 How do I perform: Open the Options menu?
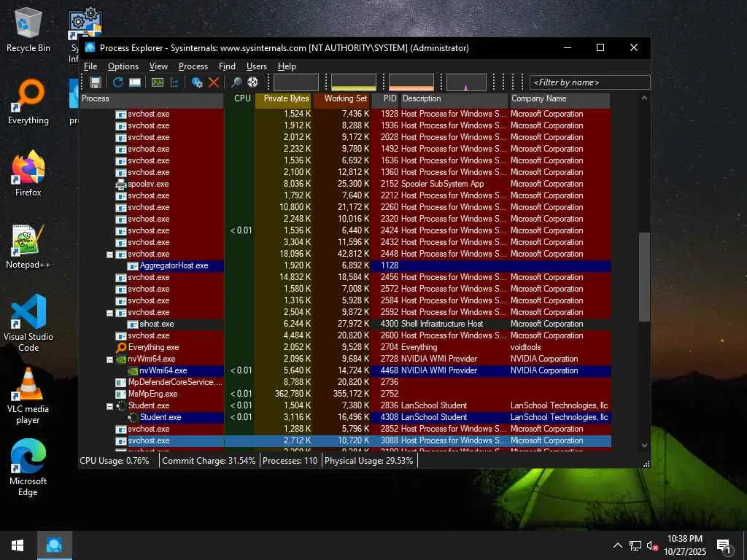pyautogui.click(x=123, y=66)
